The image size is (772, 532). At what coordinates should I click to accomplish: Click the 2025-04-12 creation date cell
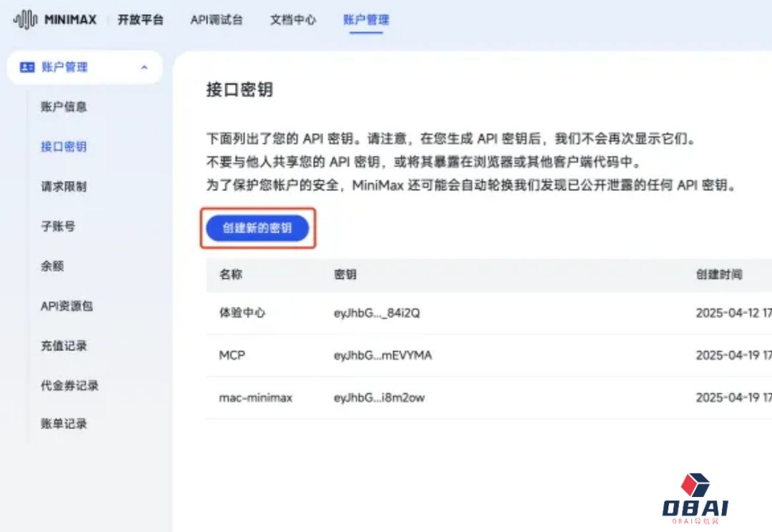coord(733,312)
